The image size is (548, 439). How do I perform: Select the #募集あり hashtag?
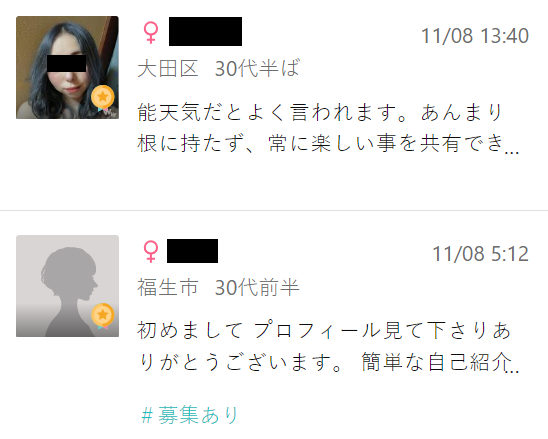point(190,415)
